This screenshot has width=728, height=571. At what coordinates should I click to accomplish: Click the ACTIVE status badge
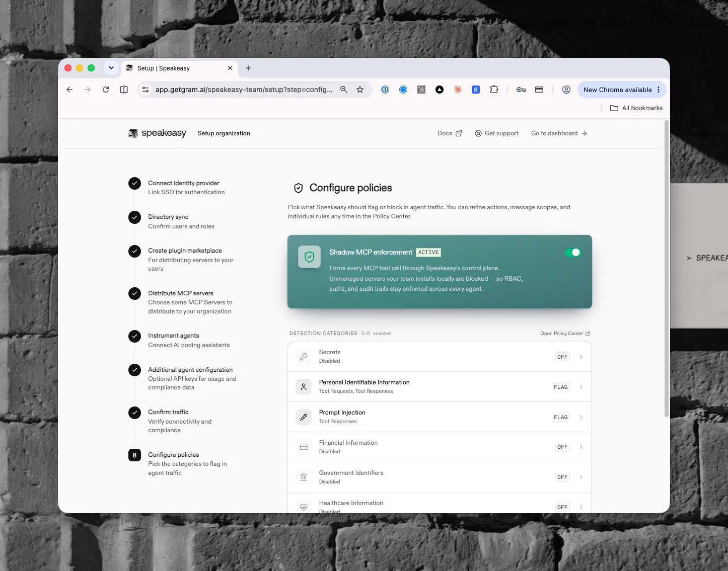coord(428,253)
